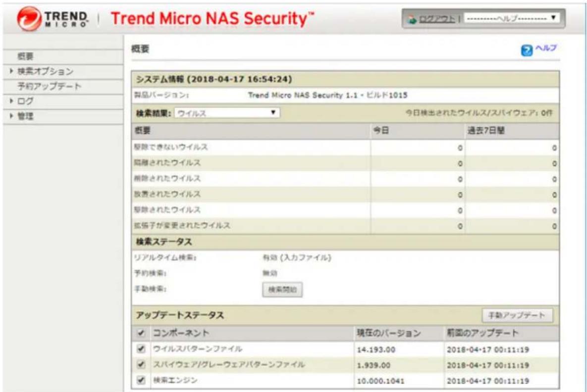The height and width of the screenshot is (392, 587).
Task: Toggle the select-all コンポーネント checkbox
Action: [x=141, y=333]
